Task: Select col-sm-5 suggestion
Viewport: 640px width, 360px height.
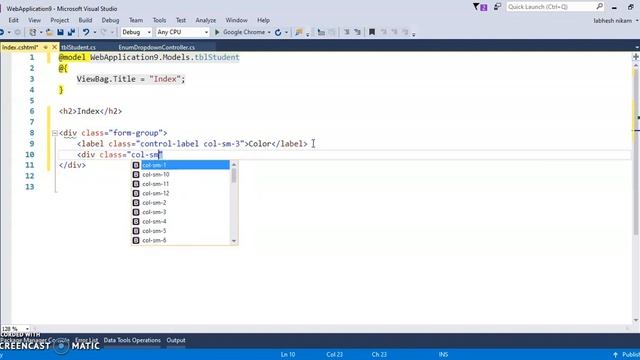Action: (x=181, y=231)
